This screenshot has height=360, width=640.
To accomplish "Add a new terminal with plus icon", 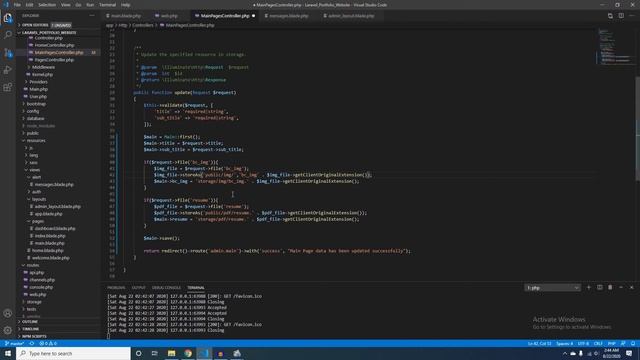I will tap(589, 288).
